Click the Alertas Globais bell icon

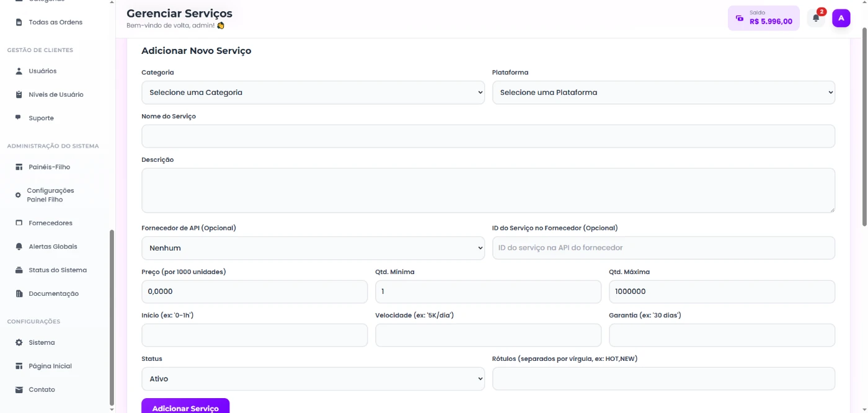coord(19,247)
